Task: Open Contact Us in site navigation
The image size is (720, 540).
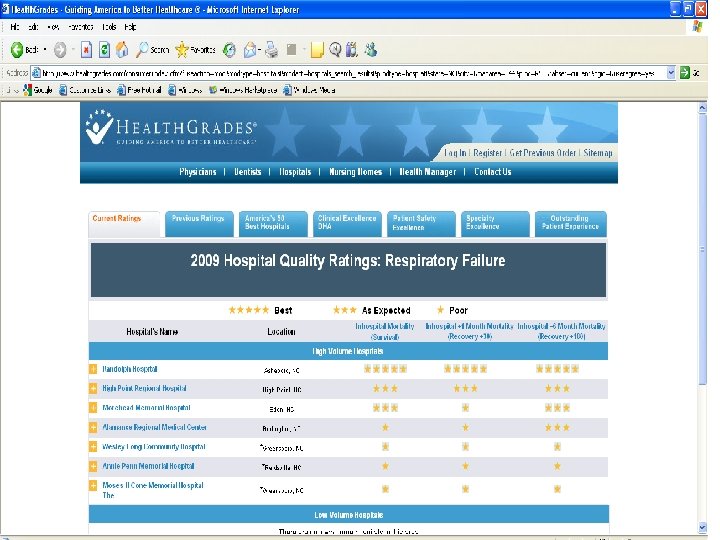Action: [x=492, y=172]
